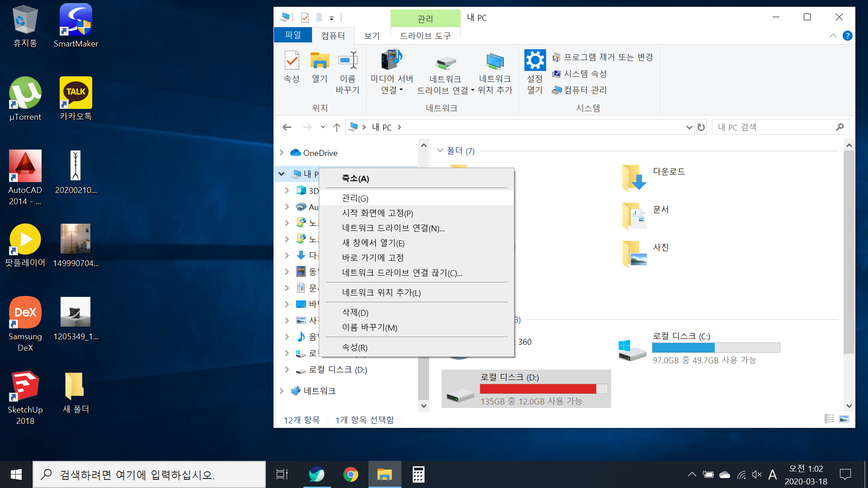Image resolution: width=868 pixels, height=488 pixels.
Task: Open Quick Access Toolbar customize dropdown
Action: [x=331, y=18]
